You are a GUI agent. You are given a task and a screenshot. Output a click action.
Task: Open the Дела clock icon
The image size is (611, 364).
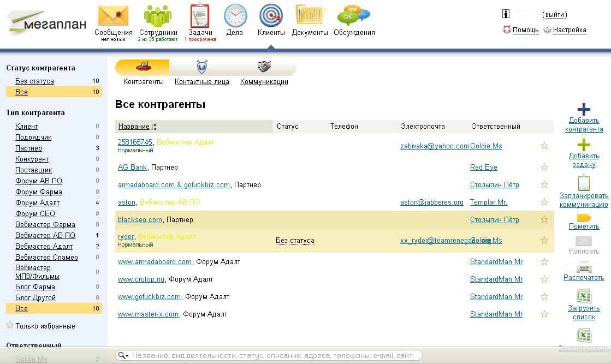[235, 16]
